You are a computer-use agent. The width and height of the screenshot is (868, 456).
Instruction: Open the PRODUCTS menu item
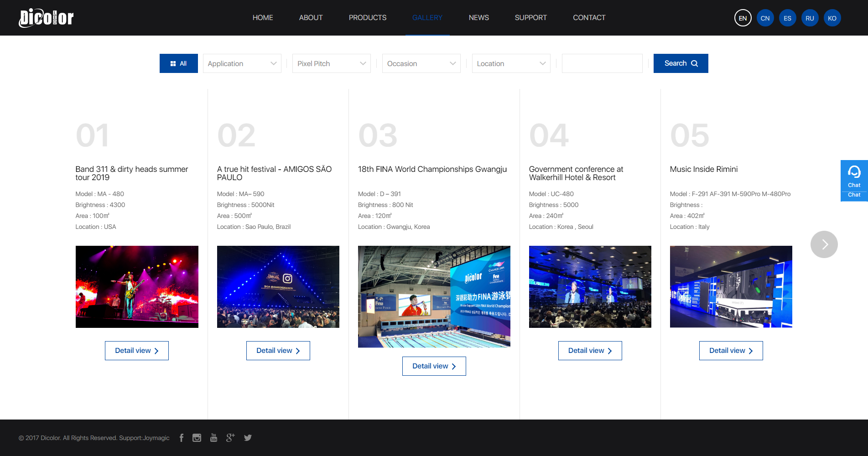point(367,18)
